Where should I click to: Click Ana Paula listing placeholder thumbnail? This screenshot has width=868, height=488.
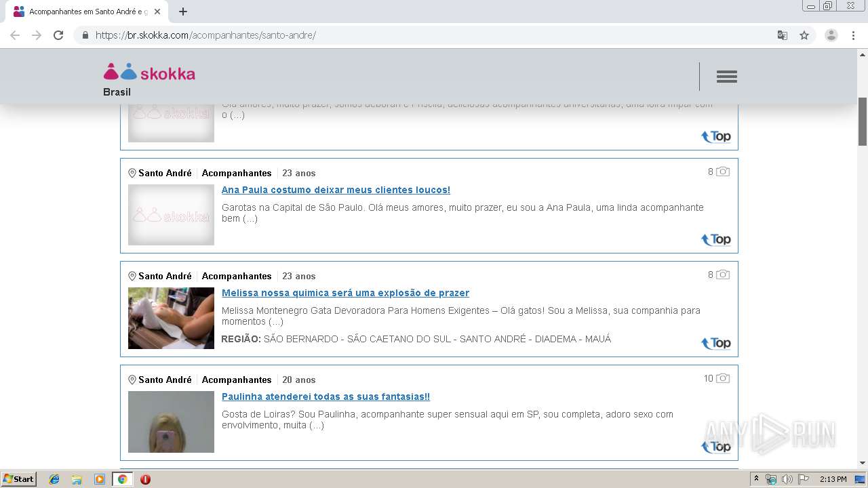pos(171,215)
